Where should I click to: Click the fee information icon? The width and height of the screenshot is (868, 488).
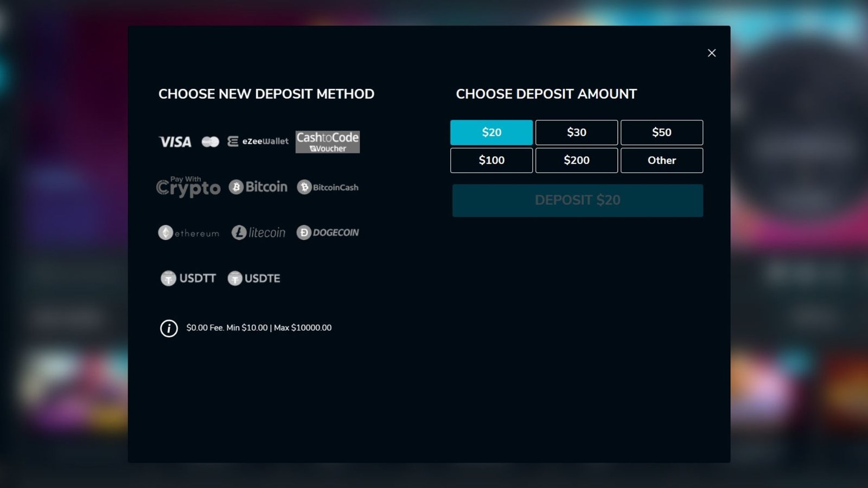169,328
